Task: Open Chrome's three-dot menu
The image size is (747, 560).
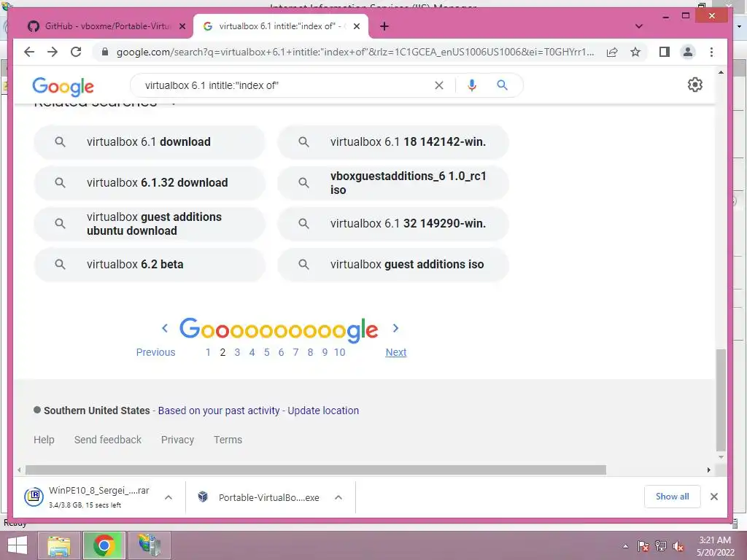Action: (x=711, y=52)
